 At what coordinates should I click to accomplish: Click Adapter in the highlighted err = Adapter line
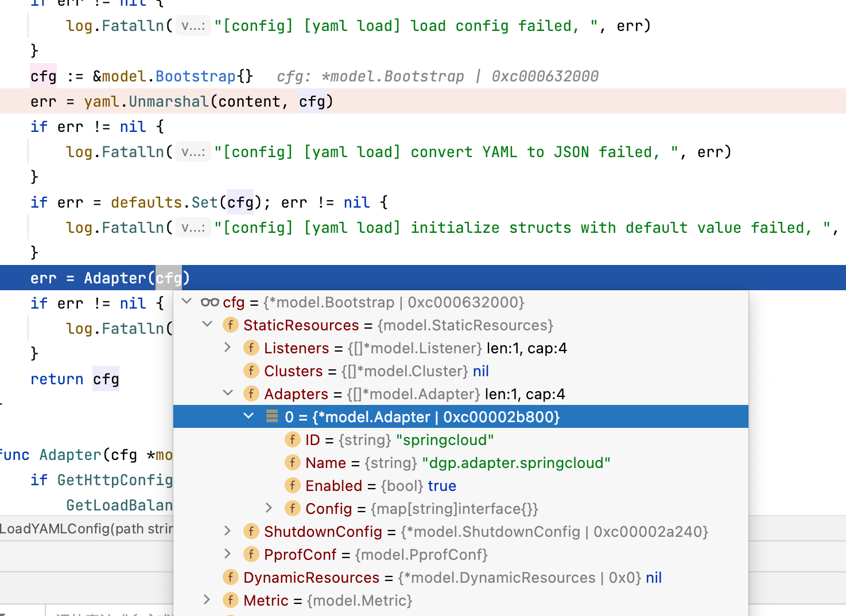tap(115, 278)
